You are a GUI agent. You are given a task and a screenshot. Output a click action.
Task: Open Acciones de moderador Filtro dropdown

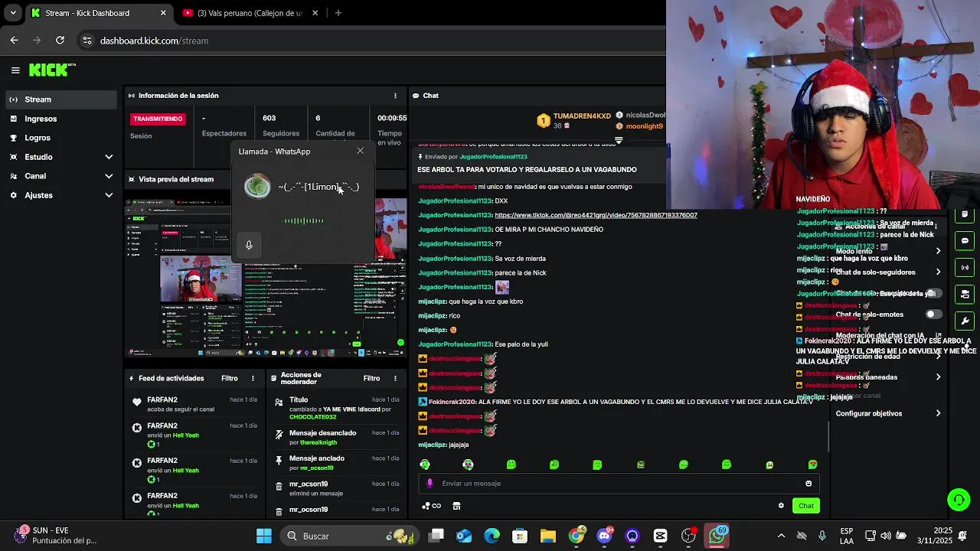(x=371, y=378)
